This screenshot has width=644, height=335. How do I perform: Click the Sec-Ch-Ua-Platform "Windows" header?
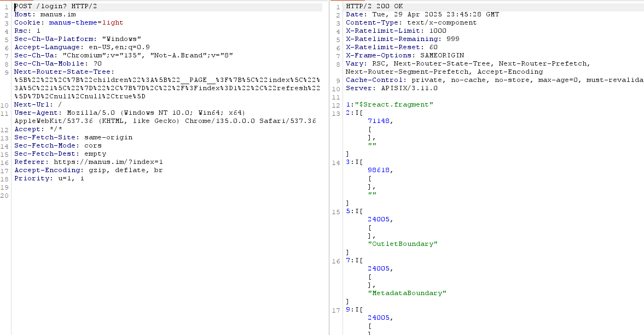point(77,39)
